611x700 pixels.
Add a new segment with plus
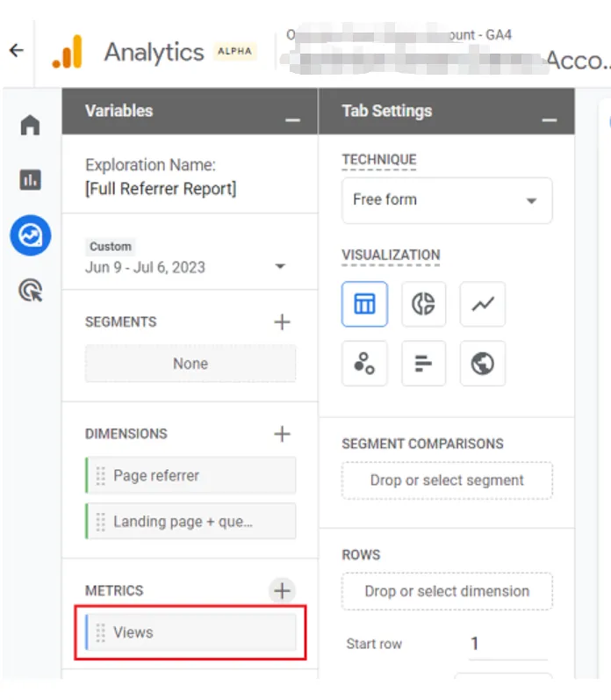point(282,322)
